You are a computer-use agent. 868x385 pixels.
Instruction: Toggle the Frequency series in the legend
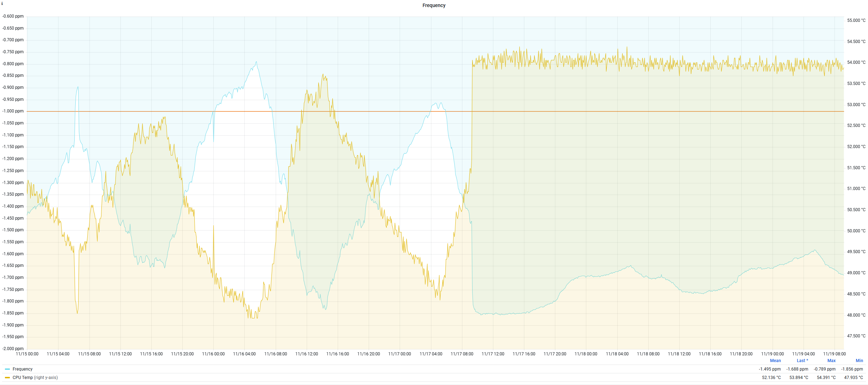(23, 369)
